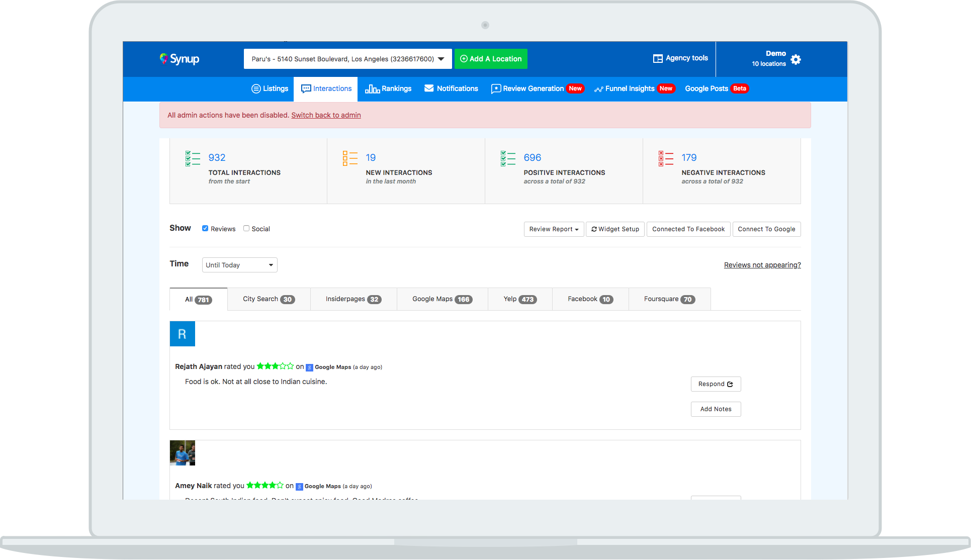Switch to the Yelp reviews tab

(520, 299)
